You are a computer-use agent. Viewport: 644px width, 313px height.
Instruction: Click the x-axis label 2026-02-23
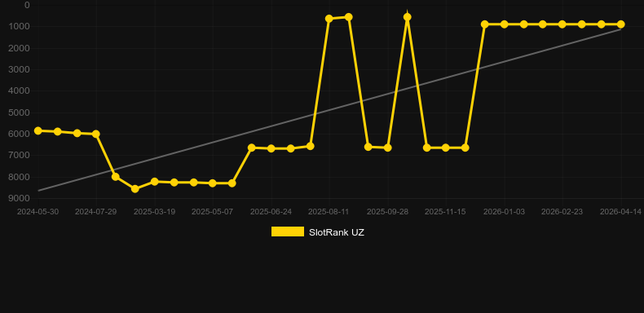coord(562,212)
